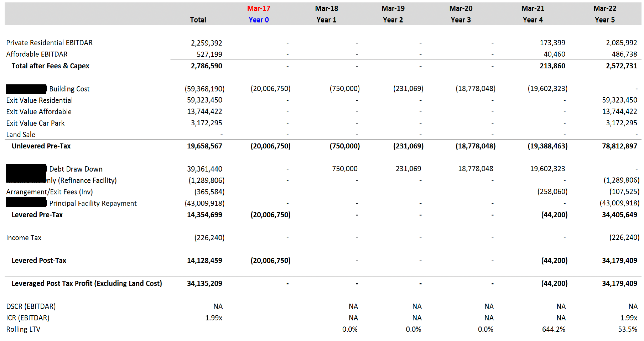
Task: Select the Unlevered Pre-Tax row label
Action: [41, 146]
